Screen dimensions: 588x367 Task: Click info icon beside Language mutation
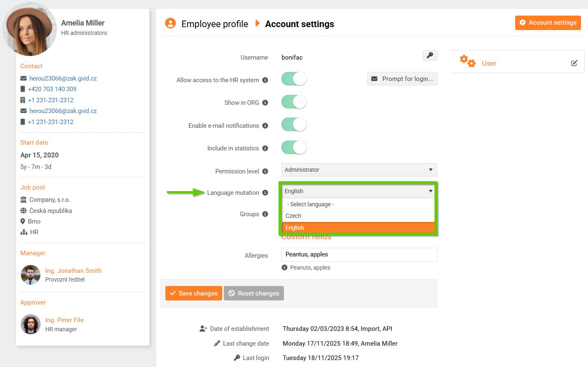(265, 192)
